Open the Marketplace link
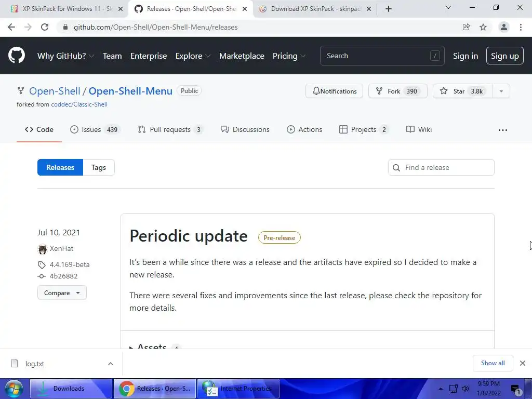This screenshot has width=532, height=399. pos(242,56)
